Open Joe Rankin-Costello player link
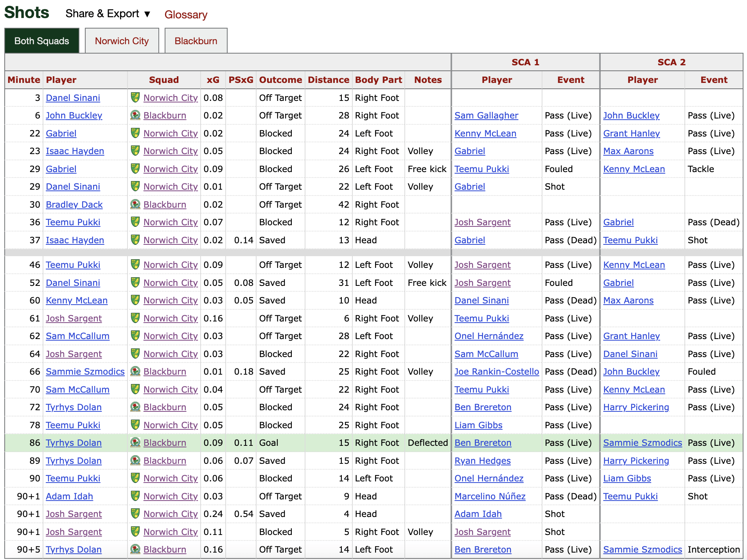The height and width of the screenshot is (560, 747). click(x=497, y=372)
